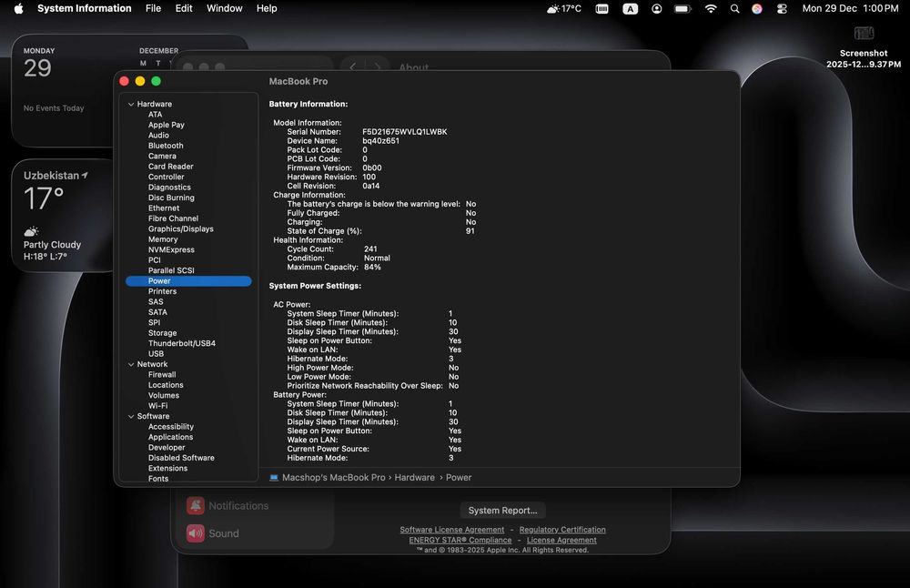Screen dimensions: 910x588
Task: Select Disabled Software in the sidebar
Action: coord(181,458)
